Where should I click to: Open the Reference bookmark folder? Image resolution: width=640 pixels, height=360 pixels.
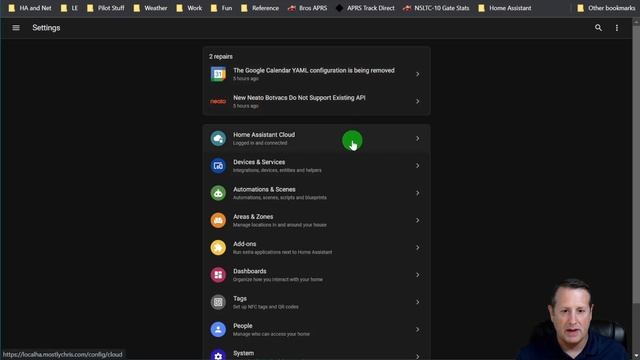260,8
